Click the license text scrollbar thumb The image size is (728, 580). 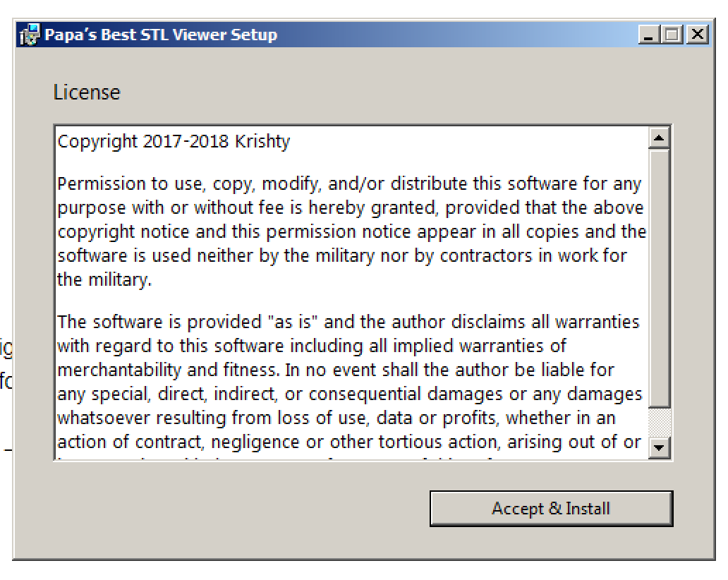click(660, 278)
